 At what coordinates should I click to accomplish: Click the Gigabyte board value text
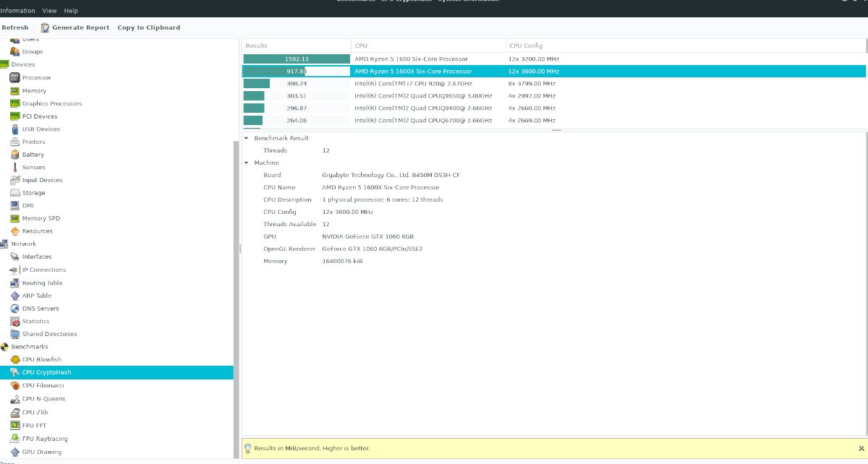[391, 175]
